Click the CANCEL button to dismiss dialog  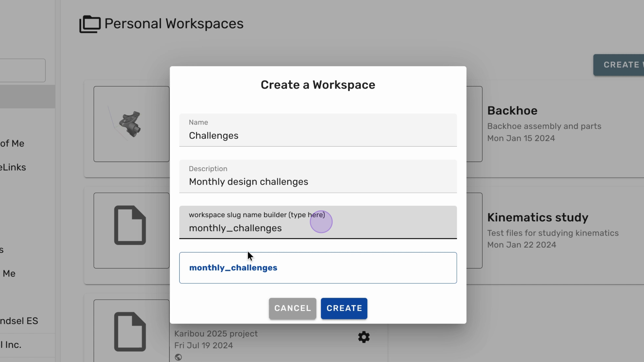click(x=293, y=308)
